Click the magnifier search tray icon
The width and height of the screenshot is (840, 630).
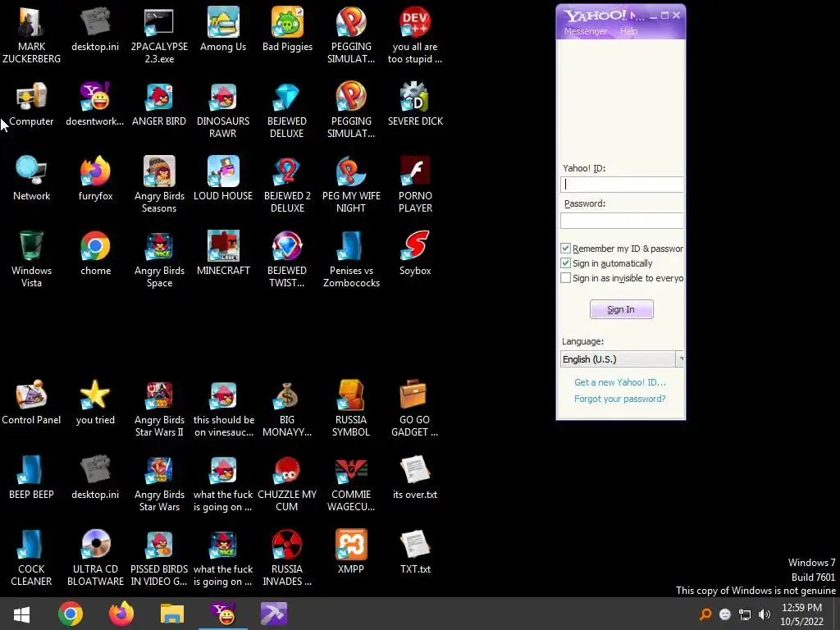pyautogui.click(x=705, y=614)
